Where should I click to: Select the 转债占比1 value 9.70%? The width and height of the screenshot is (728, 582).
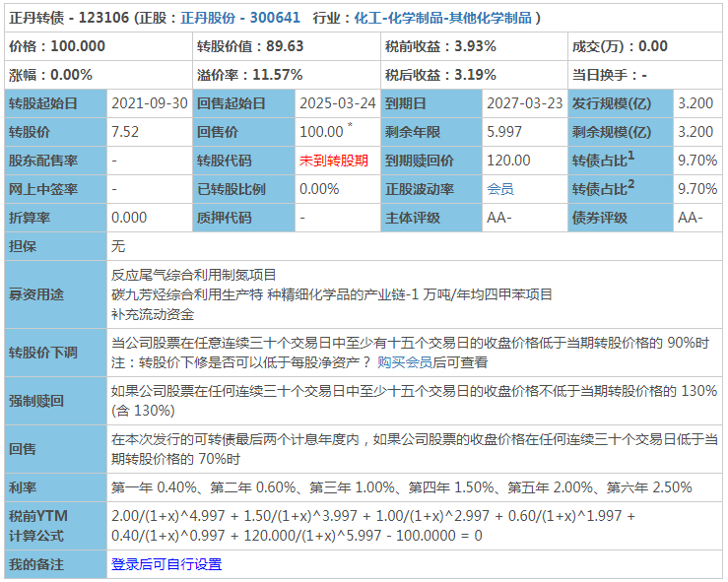point(697,161)
